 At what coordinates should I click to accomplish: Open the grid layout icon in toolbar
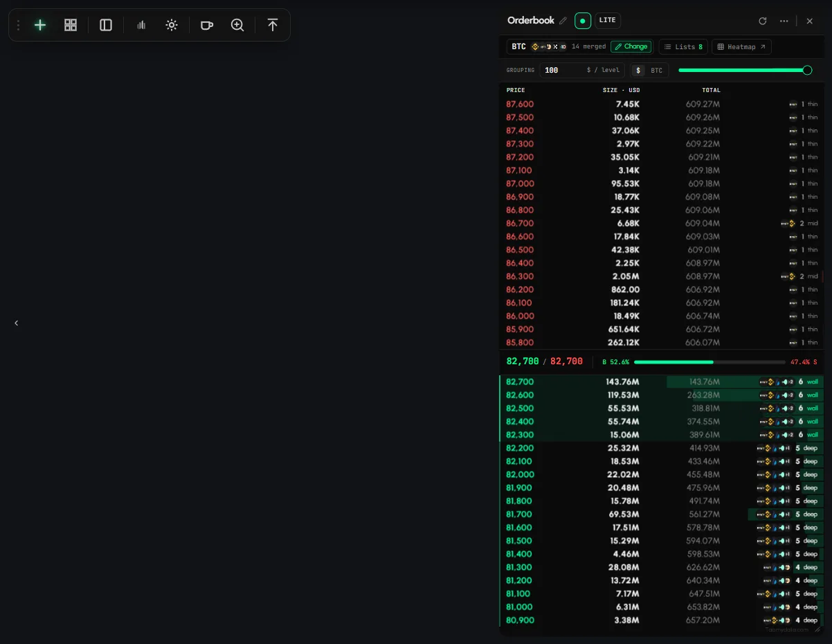pyautogui.click(x=71, y=25)
